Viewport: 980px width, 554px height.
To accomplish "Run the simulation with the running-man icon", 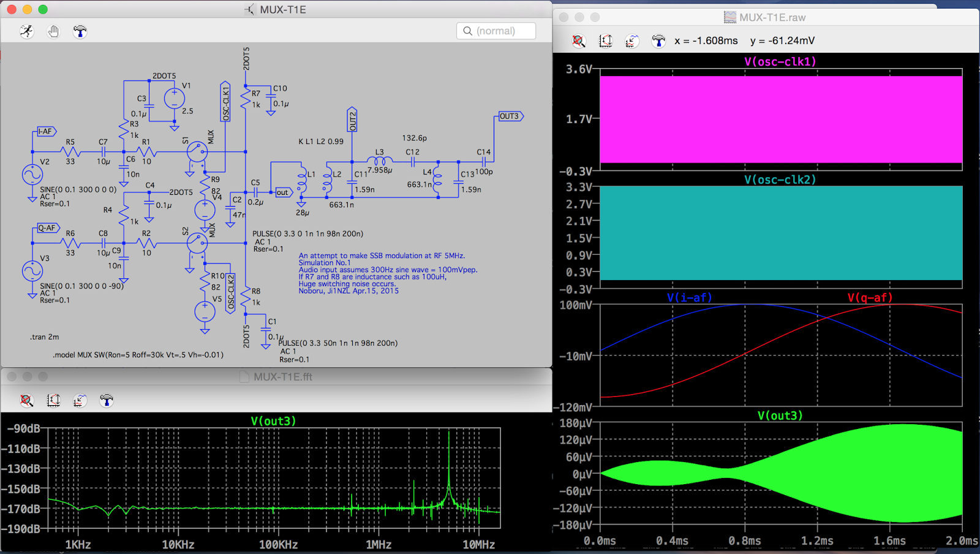I will pyautogui.click(x=26, y=31).
